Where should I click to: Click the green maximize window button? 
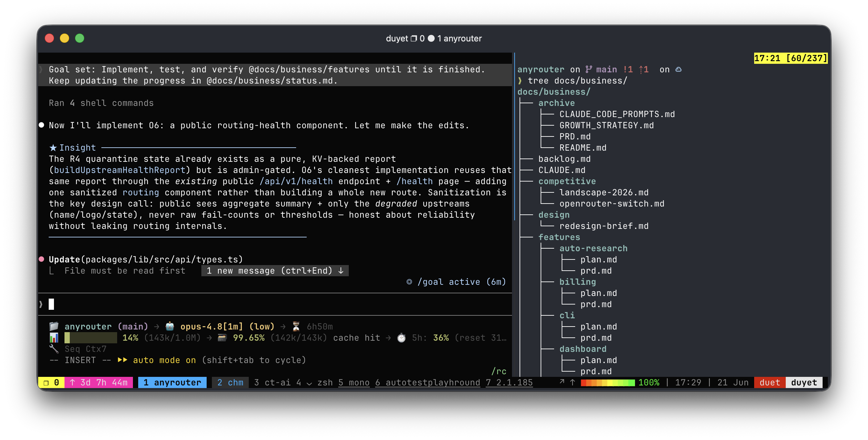click(80, 38)
